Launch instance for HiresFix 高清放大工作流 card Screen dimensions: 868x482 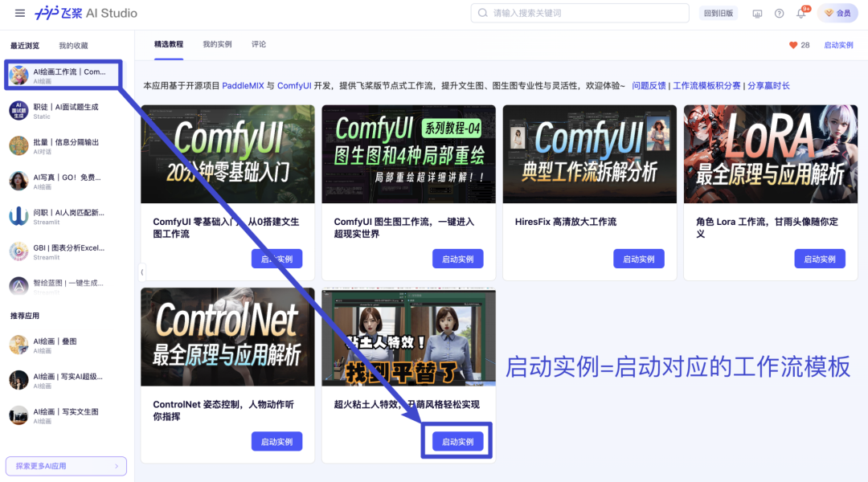639,259
